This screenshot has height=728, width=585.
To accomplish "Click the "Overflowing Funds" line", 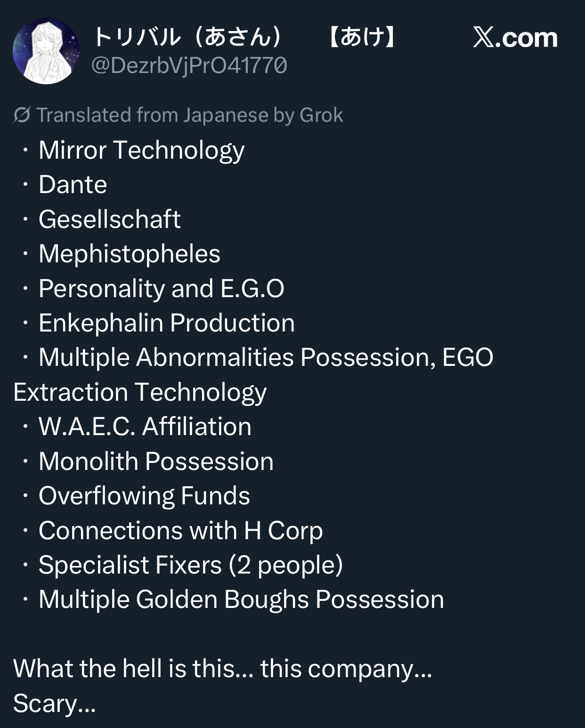I will coord(144,496).
